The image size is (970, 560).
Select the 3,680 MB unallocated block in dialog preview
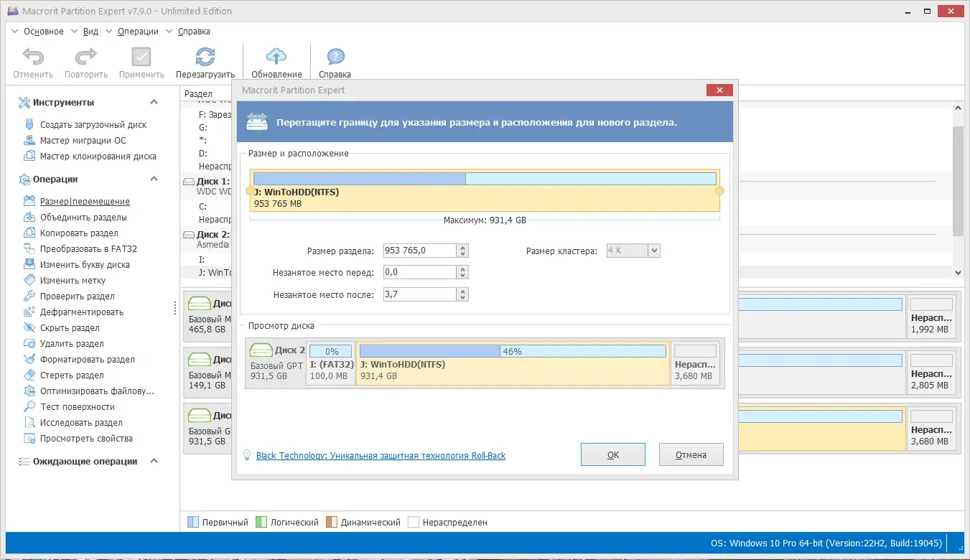[x=696, y=363]
